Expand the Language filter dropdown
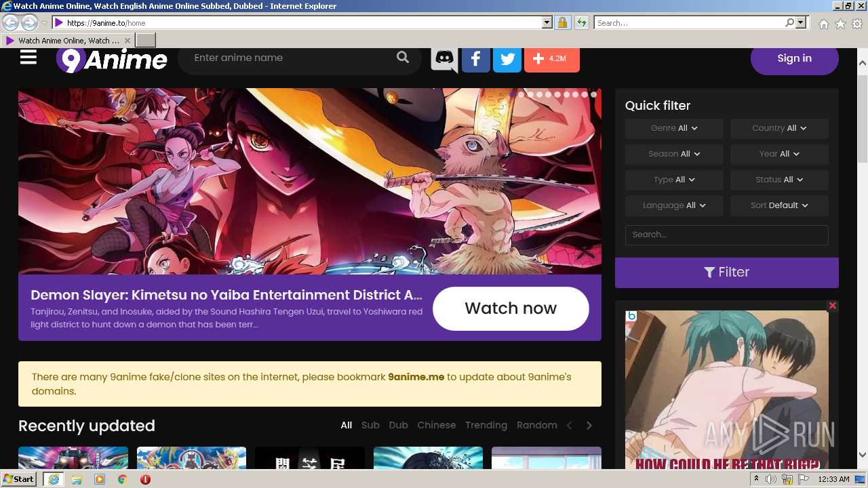868x488 pixels. click(674, 205)
